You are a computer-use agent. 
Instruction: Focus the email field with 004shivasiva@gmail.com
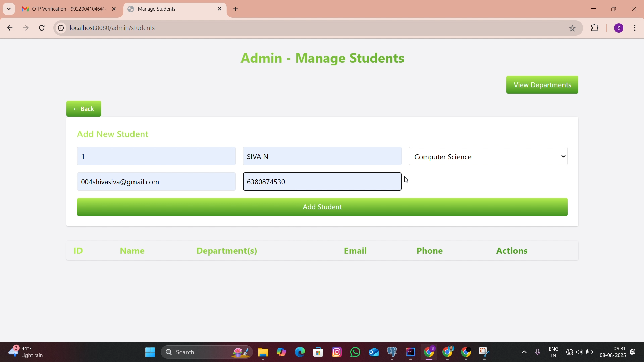point(156,182)
